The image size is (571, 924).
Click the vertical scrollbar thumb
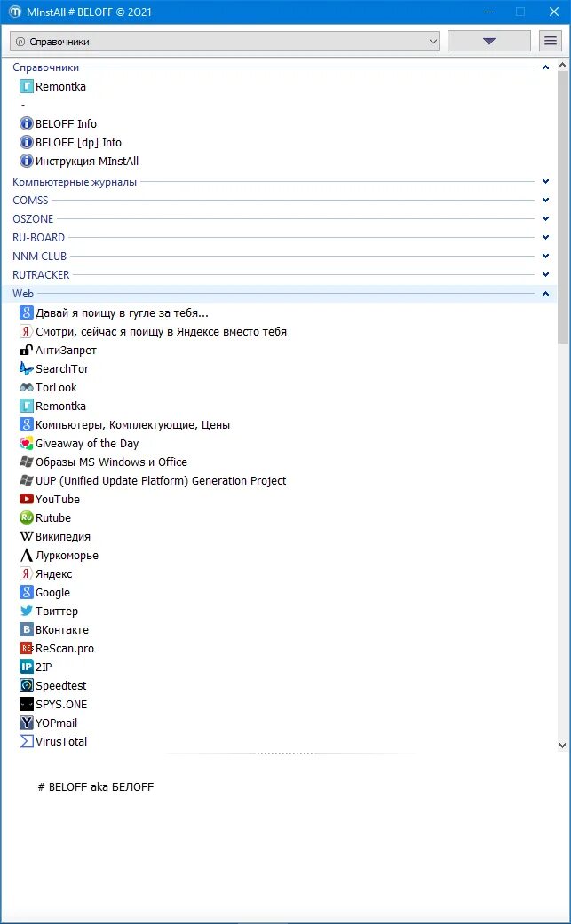pyautogui.click(x=563, y=208)
